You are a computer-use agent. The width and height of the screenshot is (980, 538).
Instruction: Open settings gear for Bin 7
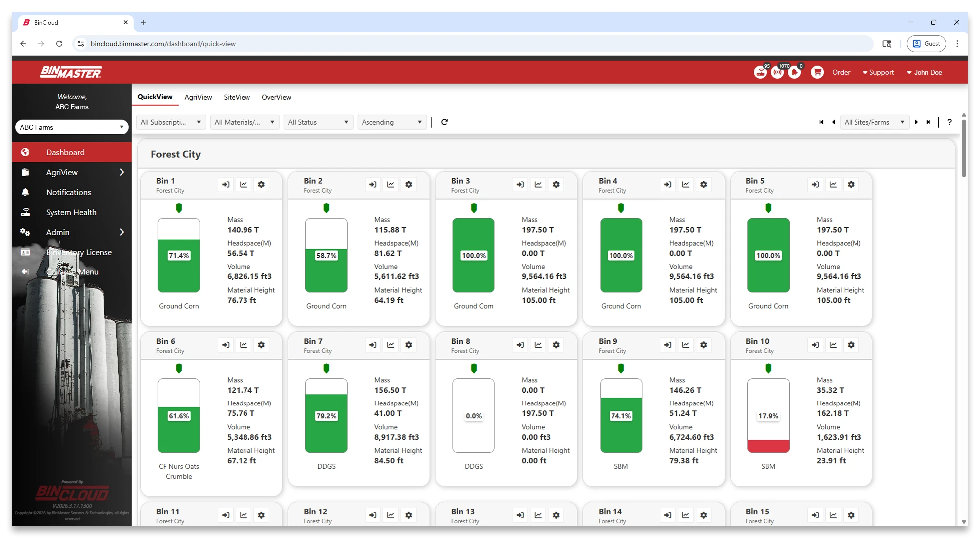[x=409, y=345]
